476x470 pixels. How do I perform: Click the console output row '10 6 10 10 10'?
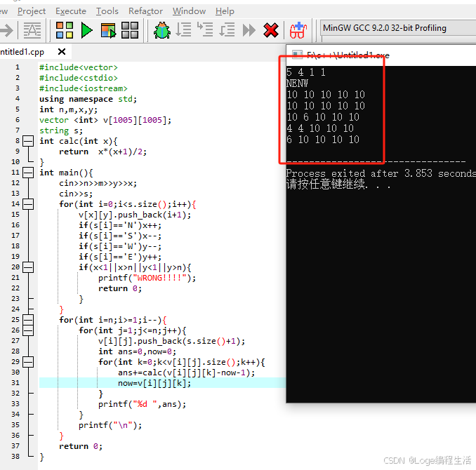point(323,117)
